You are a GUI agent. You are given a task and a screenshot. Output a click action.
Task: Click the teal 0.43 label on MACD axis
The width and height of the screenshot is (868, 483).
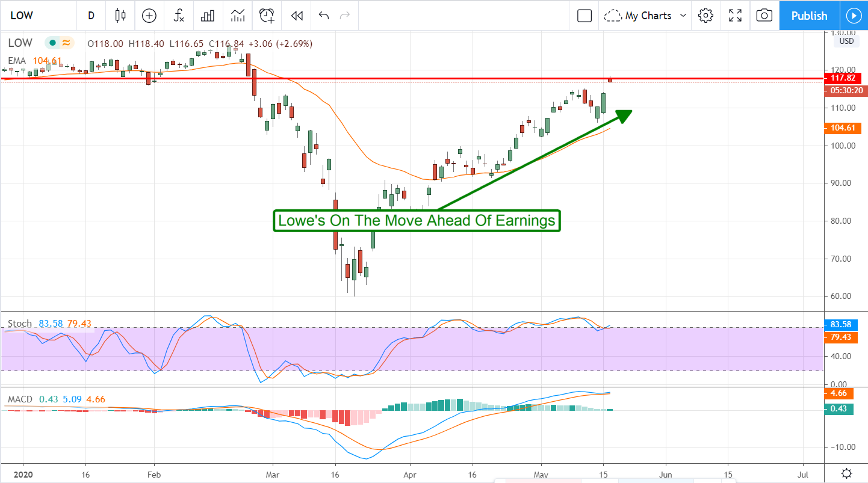[839, 409]
